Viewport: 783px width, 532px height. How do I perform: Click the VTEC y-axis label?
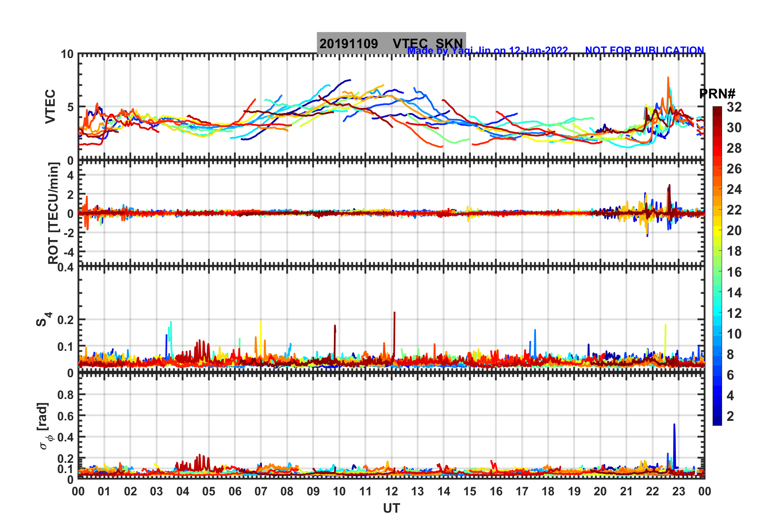[x=50, y=107]
